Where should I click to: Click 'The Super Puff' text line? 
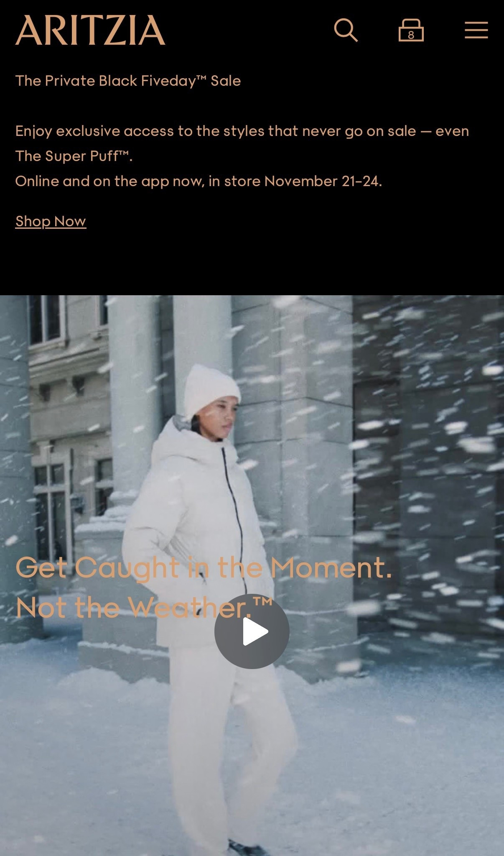pos(74,156)
